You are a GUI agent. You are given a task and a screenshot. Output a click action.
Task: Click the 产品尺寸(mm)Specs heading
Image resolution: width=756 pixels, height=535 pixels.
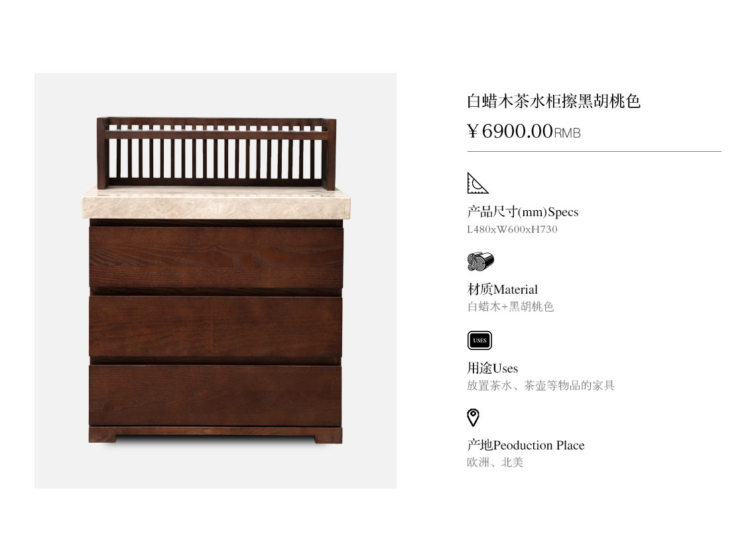click(523, 212)
